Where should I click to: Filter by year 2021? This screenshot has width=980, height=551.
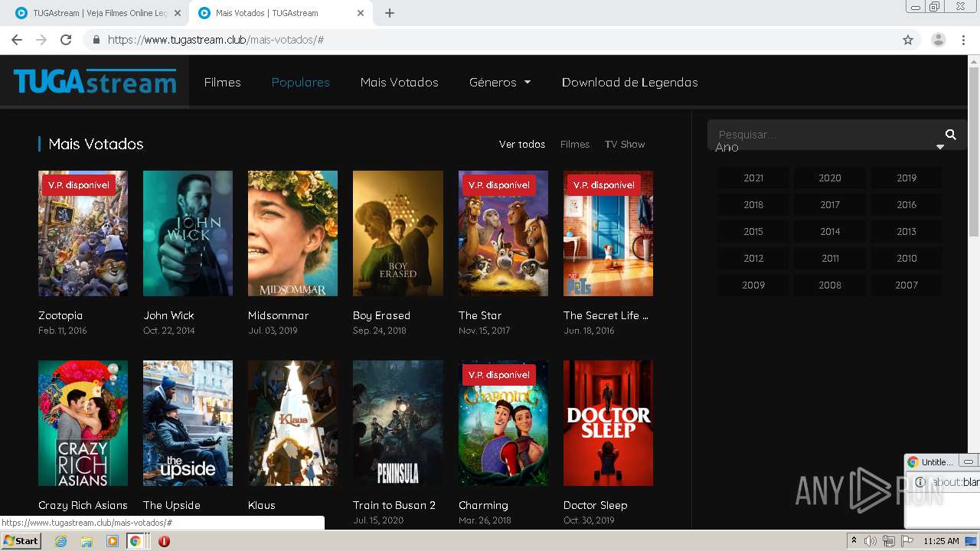coord(753,178)
